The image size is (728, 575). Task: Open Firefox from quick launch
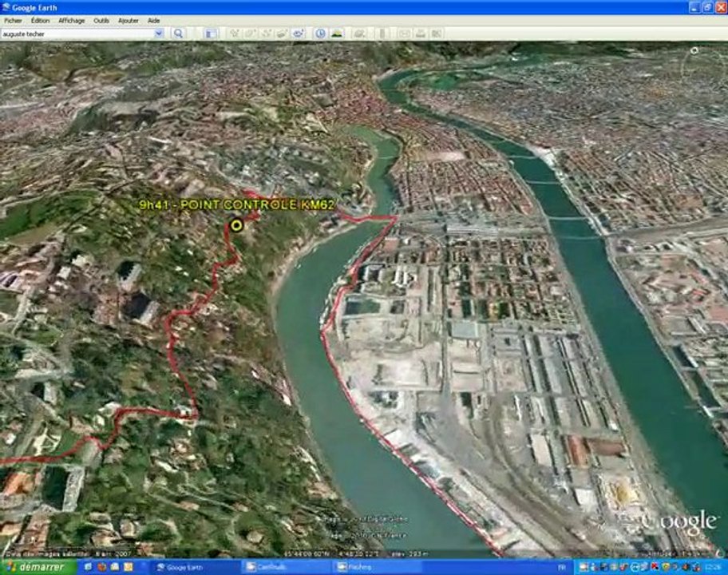point(101,567)
